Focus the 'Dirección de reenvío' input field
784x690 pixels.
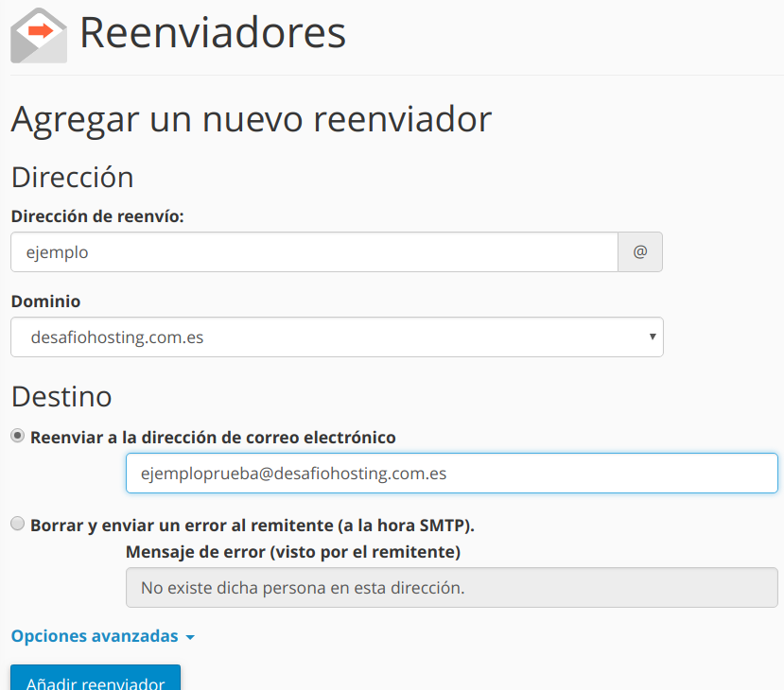coord(312,251)
